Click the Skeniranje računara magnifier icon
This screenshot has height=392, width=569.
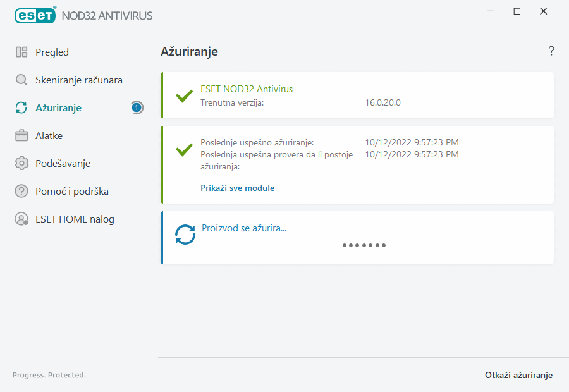click(x=21, y=80)
